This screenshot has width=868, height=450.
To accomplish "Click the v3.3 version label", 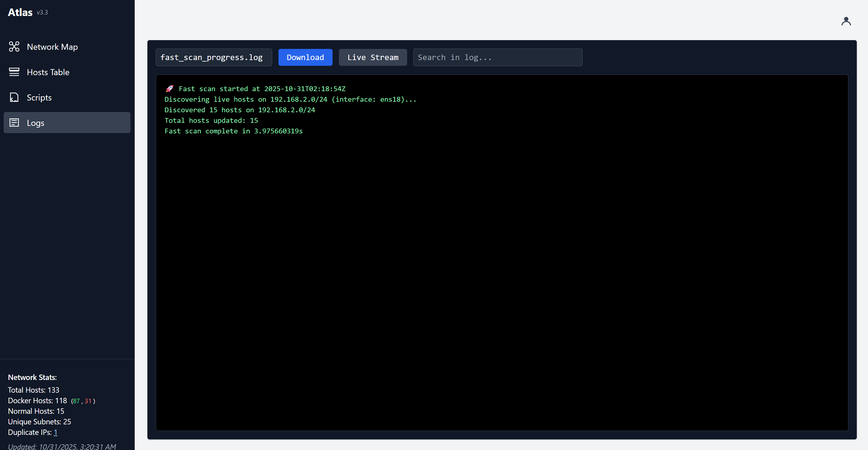I will [42, 12].
